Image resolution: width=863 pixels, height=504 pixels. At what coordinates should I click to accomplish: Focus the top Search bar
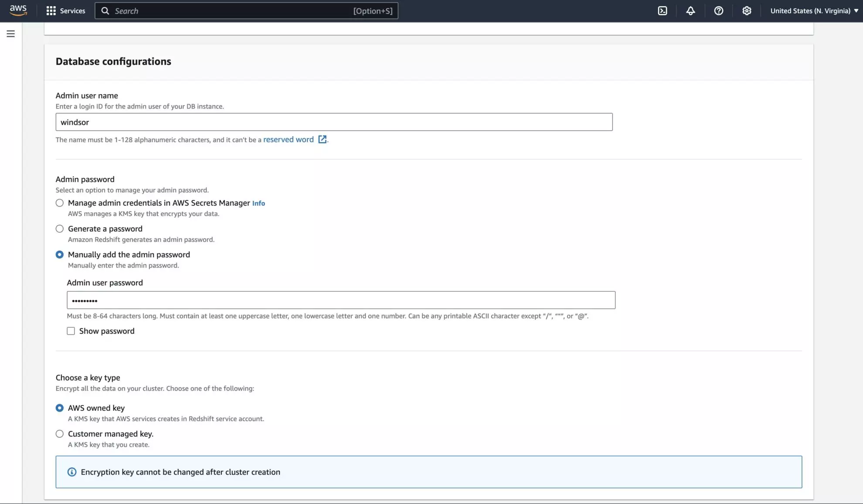coord(246,11)
